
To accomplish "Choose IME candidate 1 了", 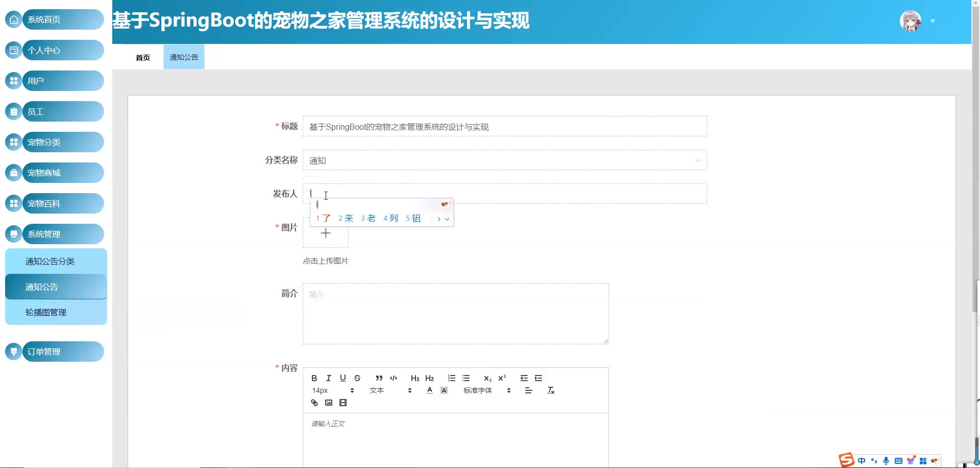I will point(323,218).
